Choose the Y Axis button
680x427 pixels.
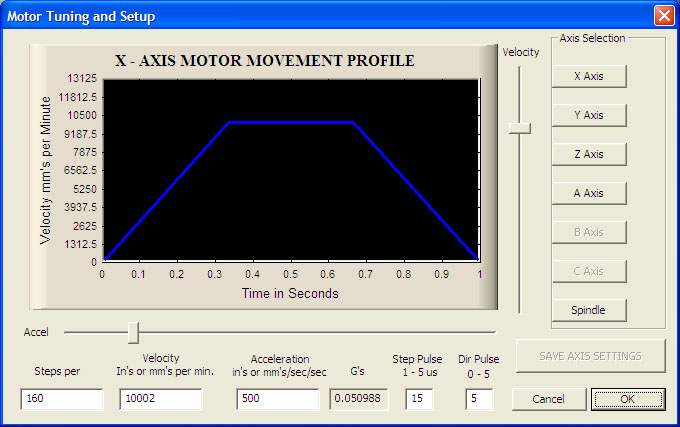click(589, 115)
